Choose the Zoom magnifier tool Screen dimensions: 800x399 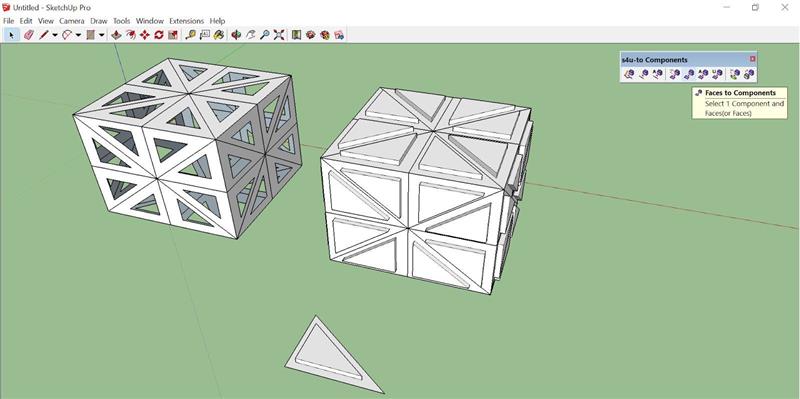coord(264,35)
